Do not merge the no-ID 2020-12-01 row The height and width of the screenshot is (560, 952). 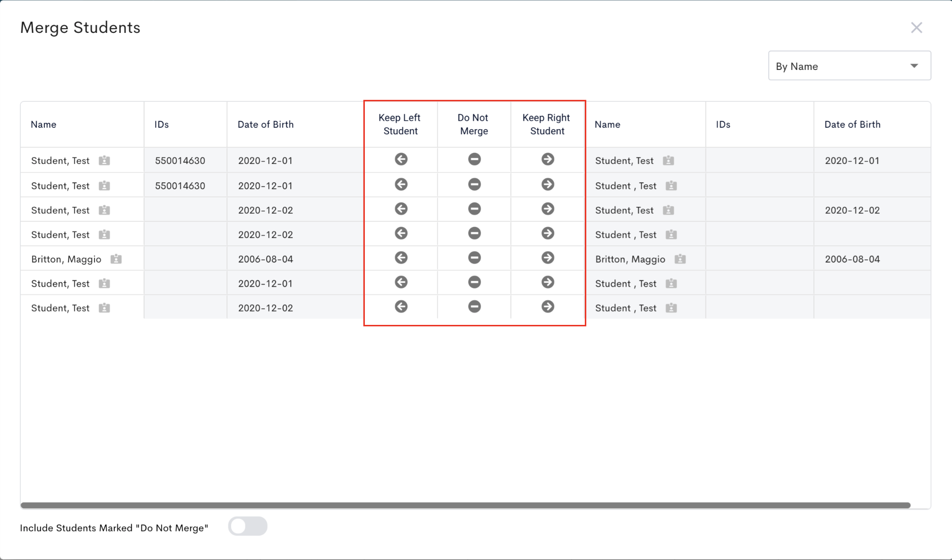tap(474, 282)
